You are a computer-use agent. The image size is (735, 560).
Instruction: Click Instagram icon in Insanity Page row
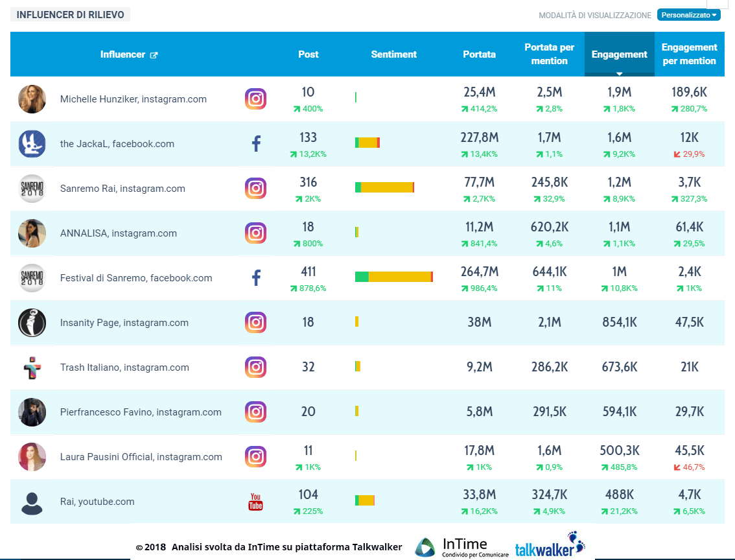coord(255,322)
